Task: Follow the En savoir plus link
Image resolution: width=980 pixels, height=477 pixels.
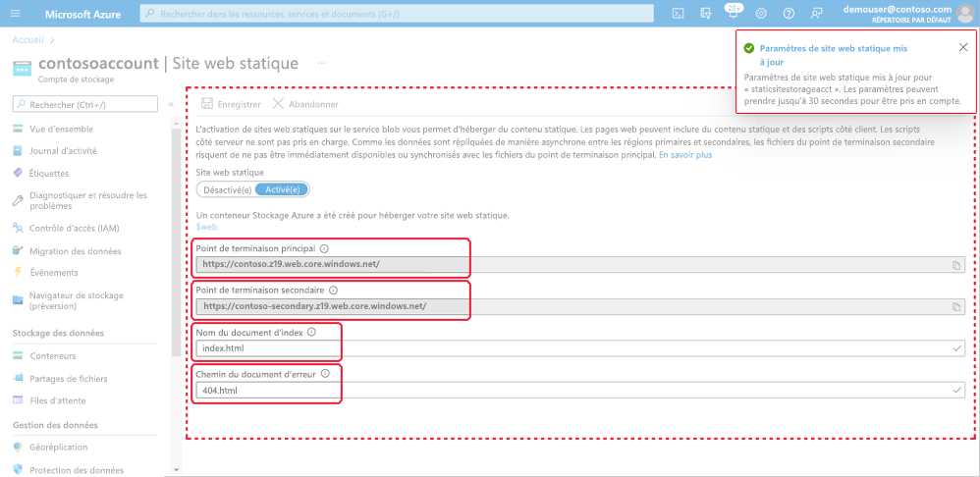Action: (x=685, y=155)
